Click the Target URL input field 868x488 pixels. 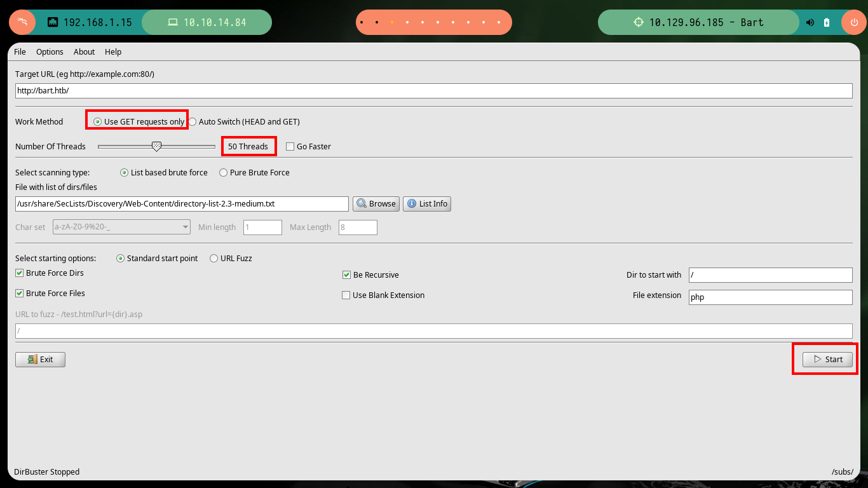pos(433,91)
